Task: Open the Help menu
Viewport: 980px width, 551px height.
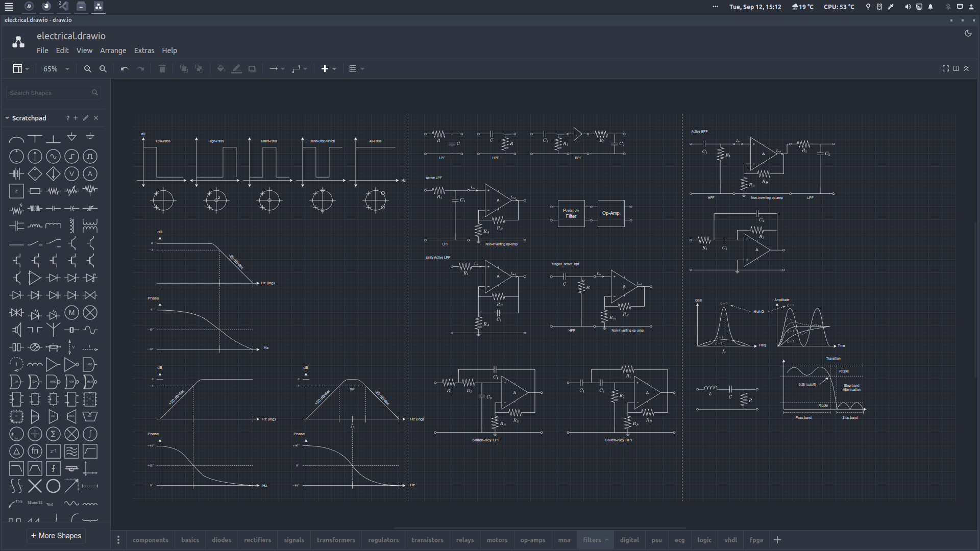Action: (169, 51)
